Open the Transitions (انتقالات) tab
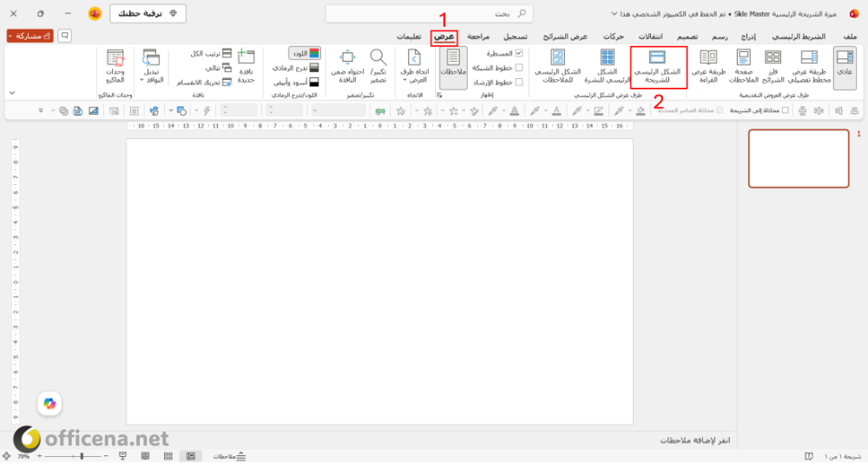Image resolution: width=868 pixels, height=464 pixels. coord(650,36)
